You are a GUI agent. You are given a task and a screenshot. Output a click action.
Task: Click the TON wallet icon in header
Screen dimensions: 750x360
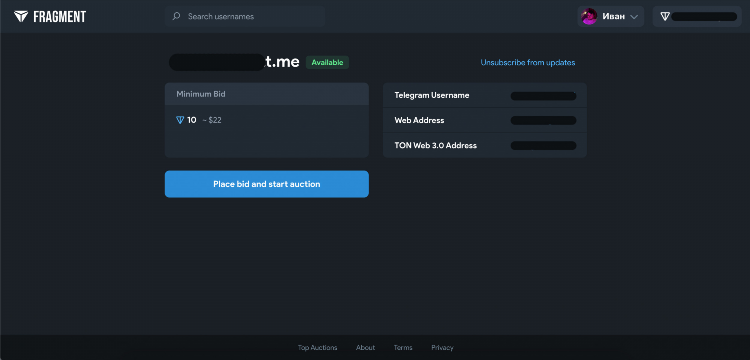(x=665, y=17)
